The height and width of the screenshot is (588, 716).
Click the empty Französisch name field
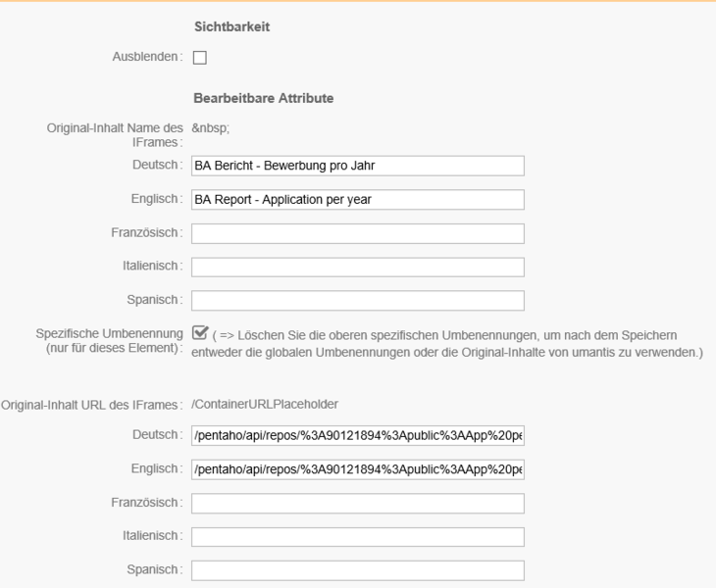pyautogui.click(x=357, y=233)
